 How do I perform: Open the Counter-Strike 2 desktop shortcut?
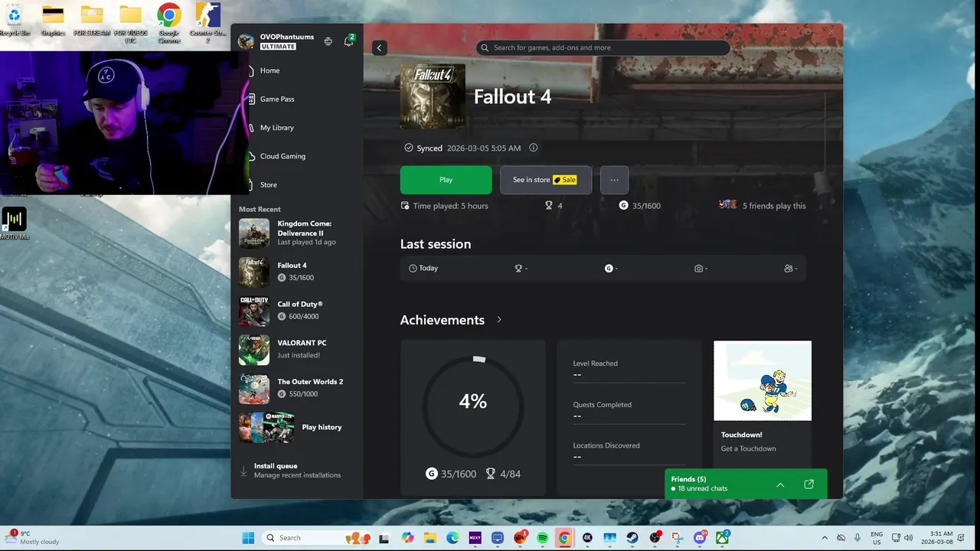tap(207, 23)
